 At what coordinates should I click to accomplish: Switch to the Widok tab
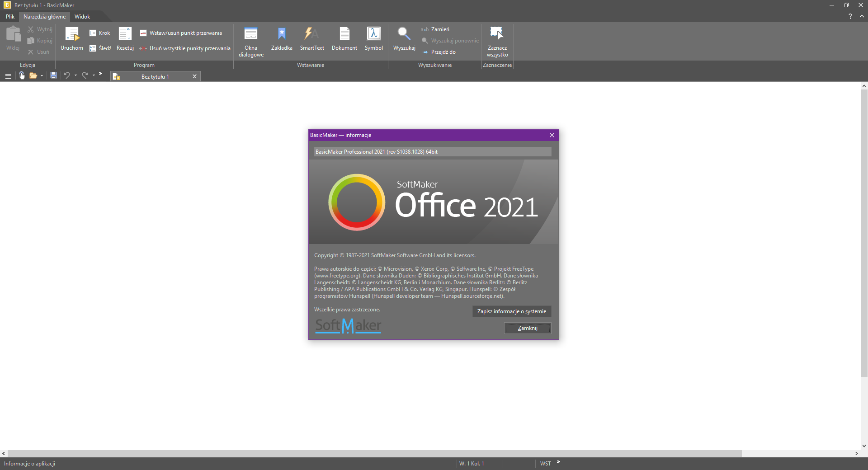[x=82, y=17]
